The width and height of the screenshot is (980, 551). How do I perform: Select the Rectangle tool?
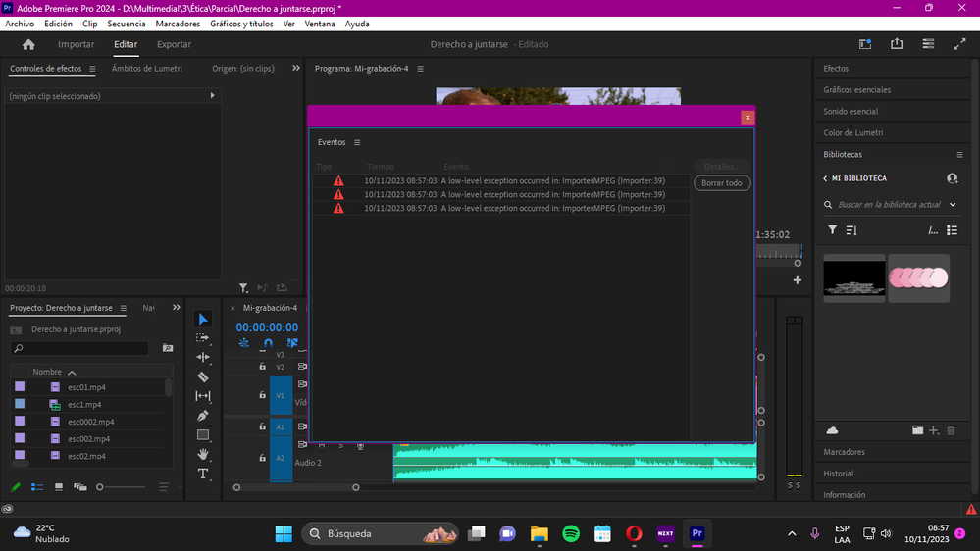(x=203, y=434)
